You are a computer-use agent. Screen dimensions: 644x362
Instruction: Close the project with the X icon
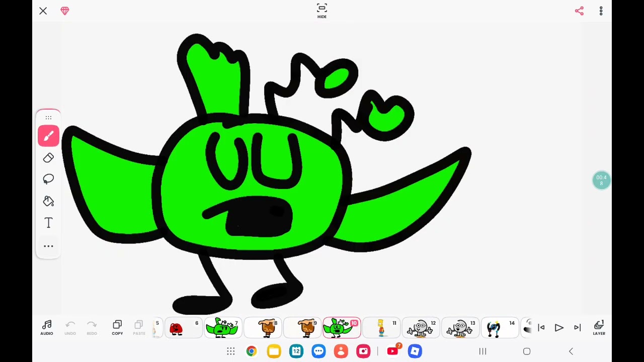pos(43,11)
